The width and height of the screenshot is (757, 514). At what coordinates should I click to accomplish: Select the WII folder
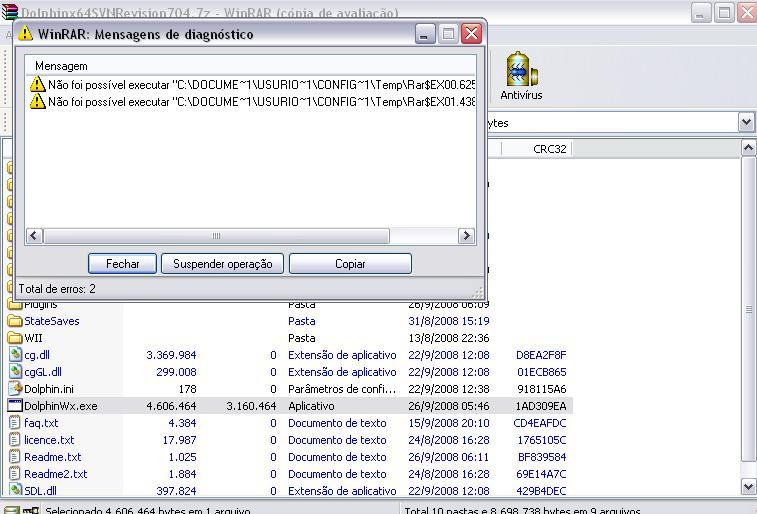pos(33,338)
